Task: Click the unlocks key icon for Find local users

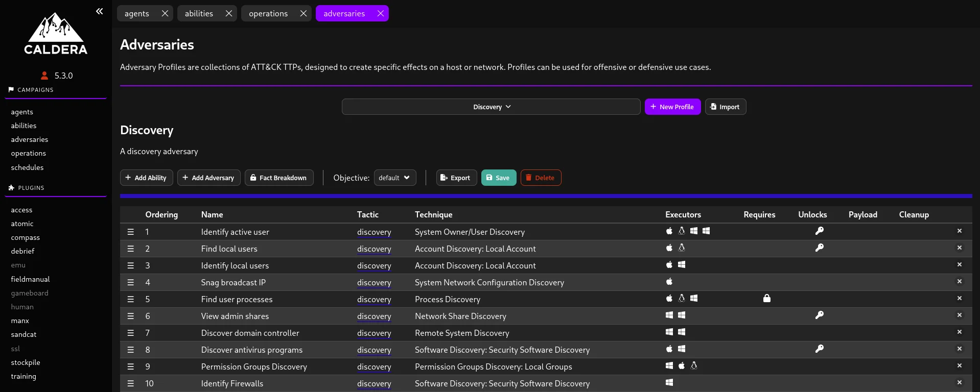Action: tap(819, 248)
